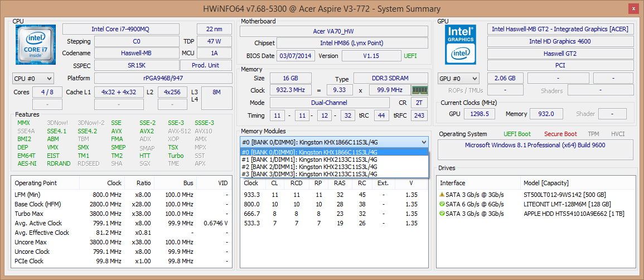
Task: Click the 533.3 memory clock timing row
Action: (x=334, y=223)
